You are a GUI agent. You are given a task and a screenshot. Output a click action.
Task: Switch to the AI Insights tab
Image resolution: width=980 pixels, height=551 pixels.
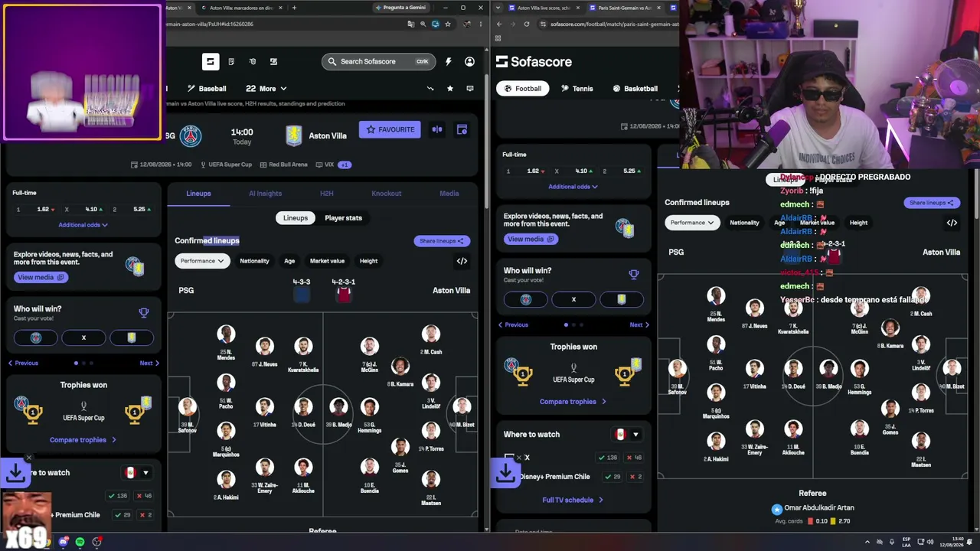265,194
